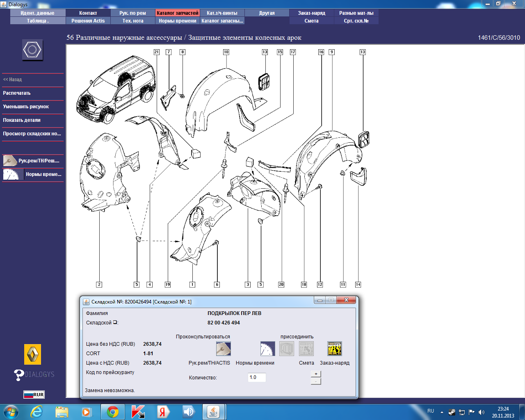Open the Тех. нота tab
This screenshot has height=420, width=525.
click(x=133, y=21)
